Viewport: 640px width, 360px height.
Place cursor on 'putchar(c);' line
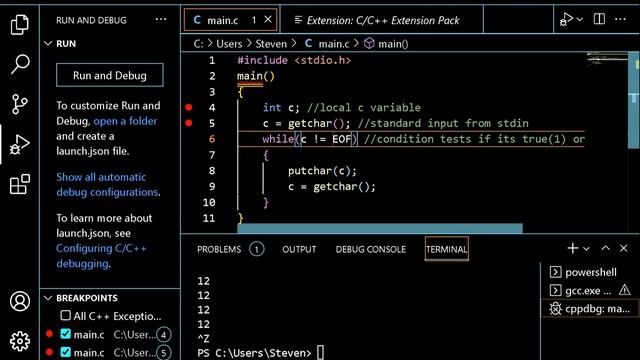[x=322, y=171]
